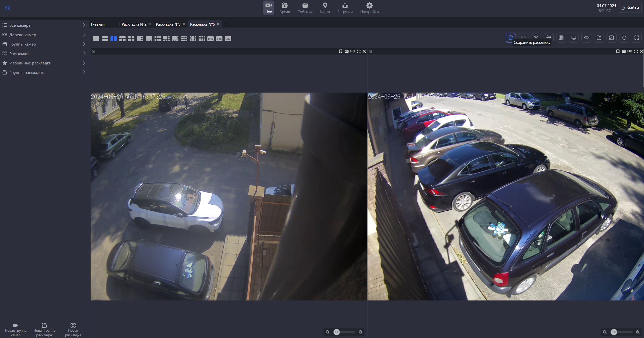644x338 pixels.
Task: Toggle the eye overlay view mode
Action: [586, 37]
